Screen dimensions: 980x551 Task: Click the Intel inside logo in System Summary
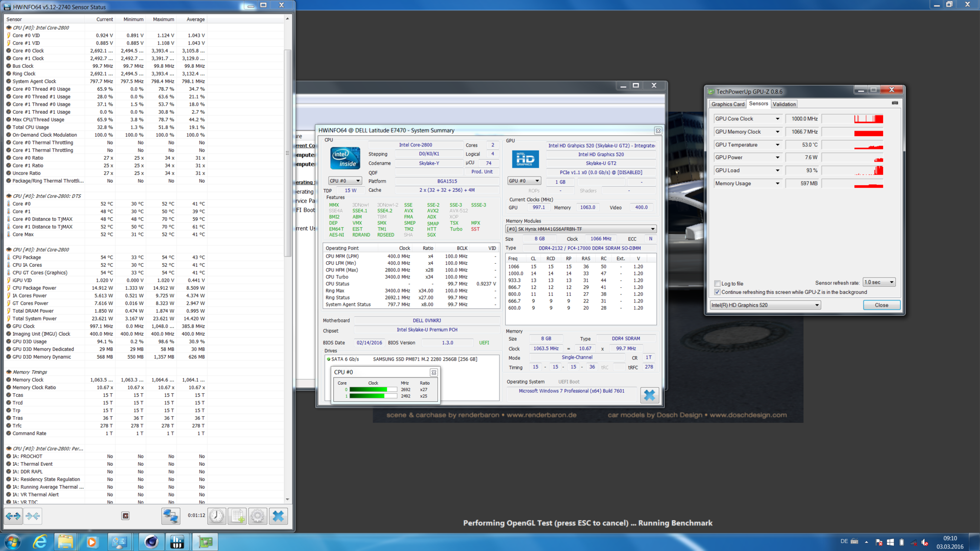click(x=345, y=158)
